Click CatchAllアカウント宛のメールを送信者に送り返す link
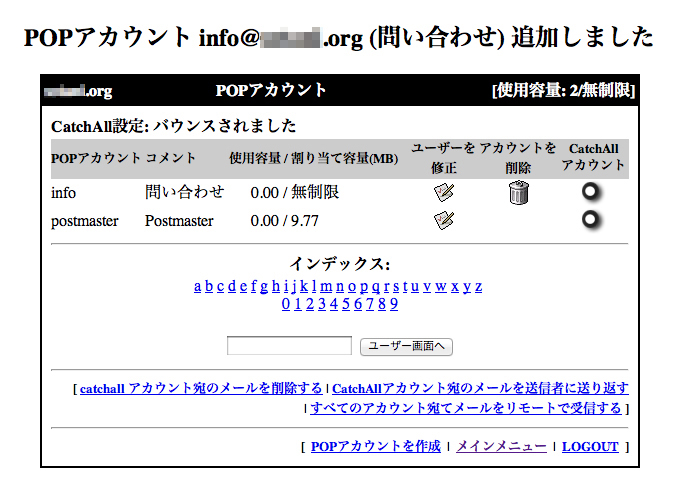 pos(480,388)
